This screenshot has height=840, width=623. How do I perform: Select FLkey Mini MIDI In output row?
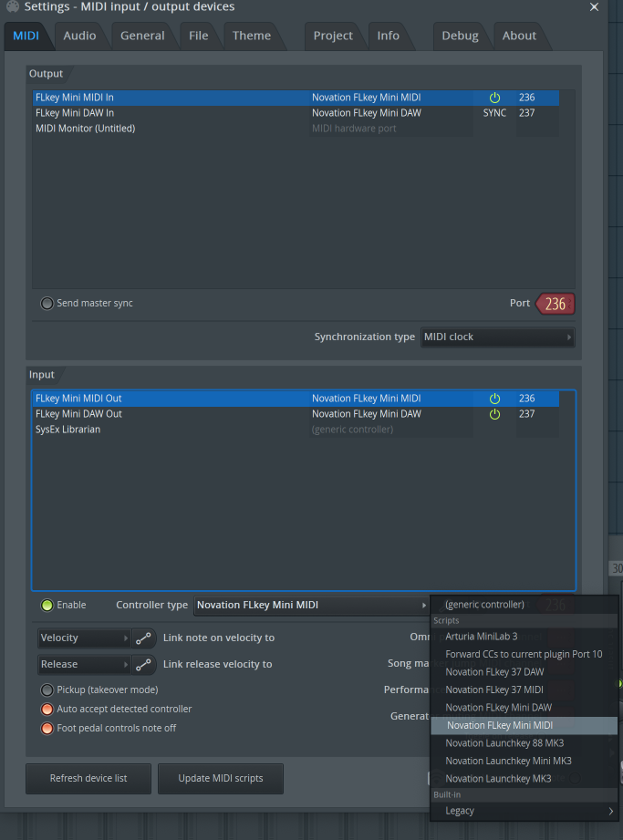click(x=296, y=98)
